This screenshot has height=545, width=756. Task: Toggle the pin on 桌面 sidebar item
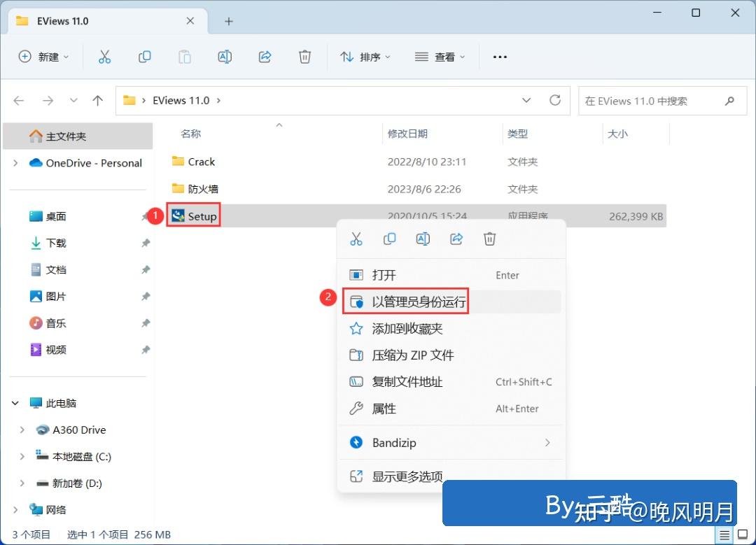tap(145, 216)
